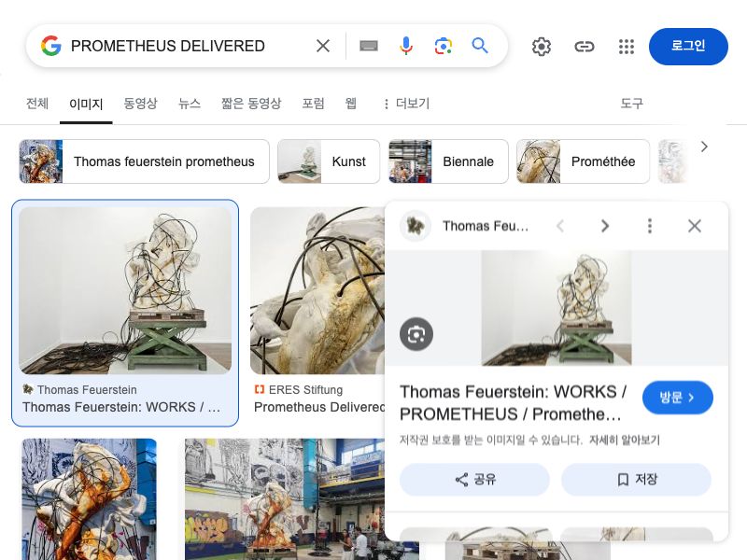Screen dimensions: 747x560
Task: Click the Google logo in search bar
Action: [51, 46]
